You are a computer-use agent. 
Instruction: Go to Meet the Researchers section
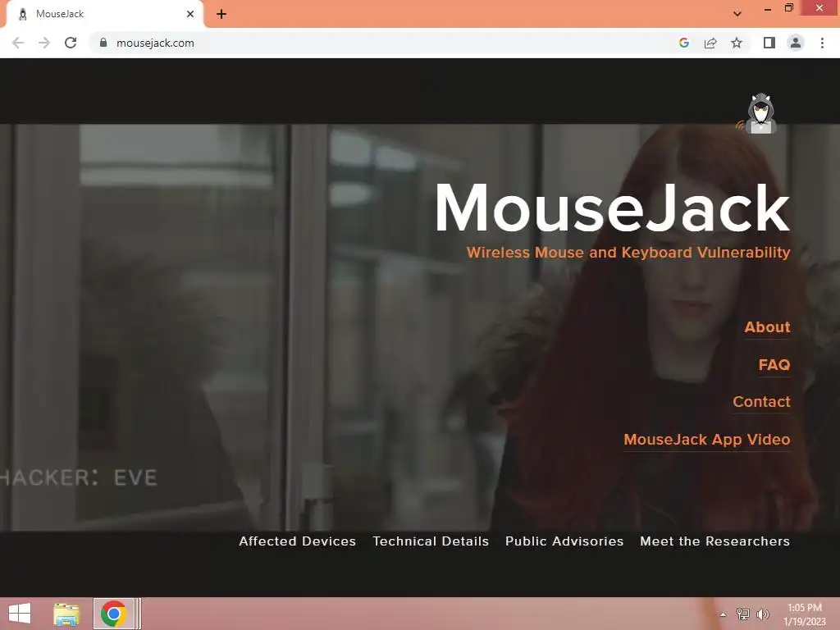click(714, 541)
